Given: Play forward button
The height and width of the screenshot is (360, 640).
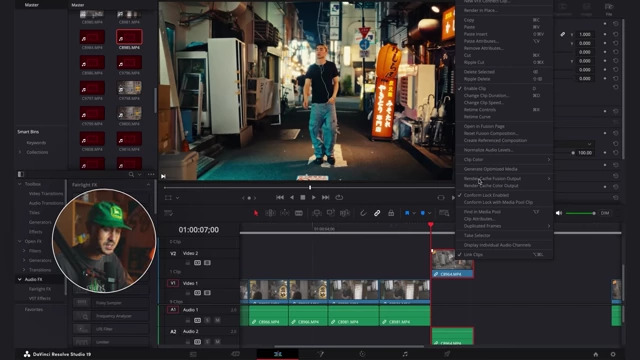Looking at the screenshot, I should pos(313,198).
